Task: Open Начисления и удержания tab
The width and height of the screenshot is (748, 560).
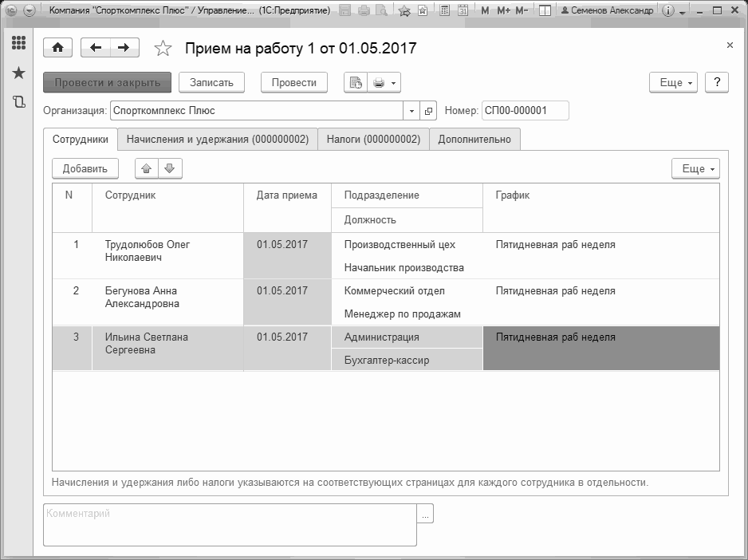Action: 218,140
